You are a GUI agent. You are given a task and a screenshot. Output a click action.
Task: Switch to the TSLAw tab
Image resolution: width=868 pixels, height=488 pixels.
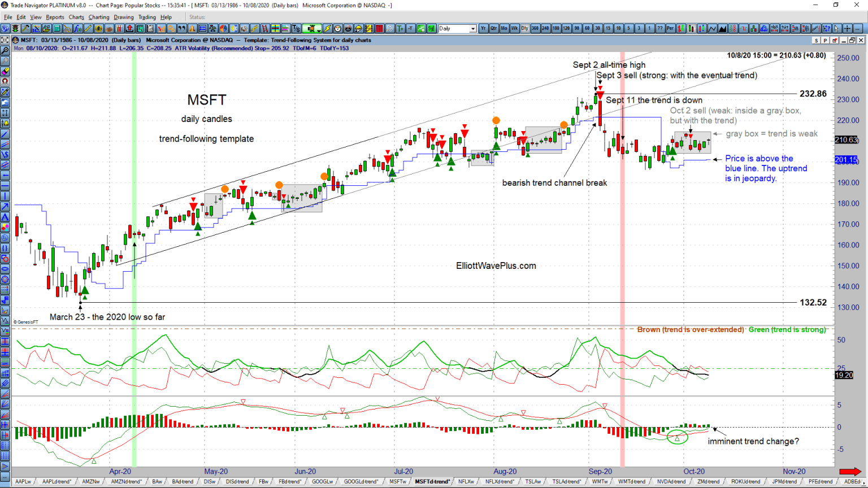tap(533, 482)
